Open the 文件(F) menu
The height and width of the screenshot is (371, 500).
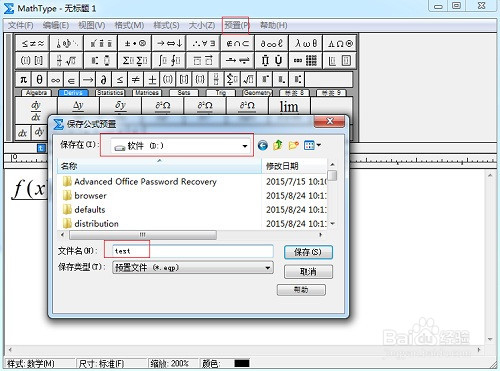tap(21, 25)
